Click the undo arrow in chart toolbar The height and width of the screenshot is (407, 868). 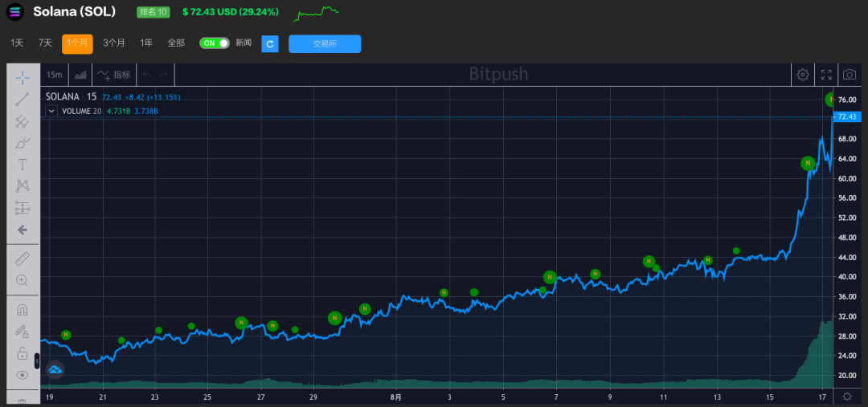tap(147, 75)
